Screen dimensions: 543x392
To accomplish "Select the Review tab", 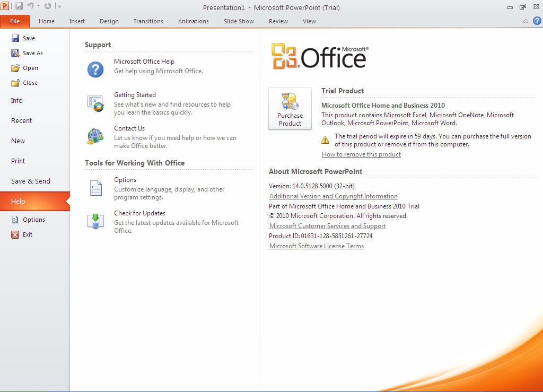I will click(x=278, y=21).
